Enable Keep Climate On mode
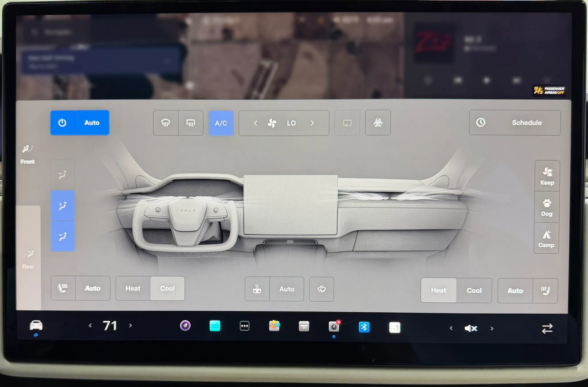588x387 pixels. (x=547, y=176)
